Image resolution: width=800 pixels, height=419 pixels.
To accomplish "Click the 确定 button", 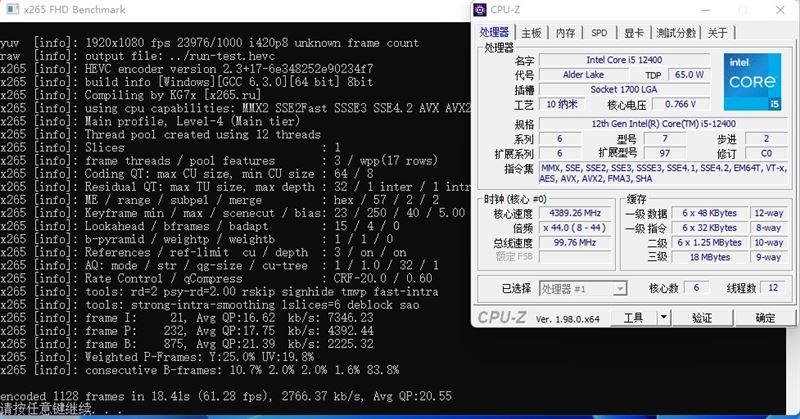I will coord(765,318).
